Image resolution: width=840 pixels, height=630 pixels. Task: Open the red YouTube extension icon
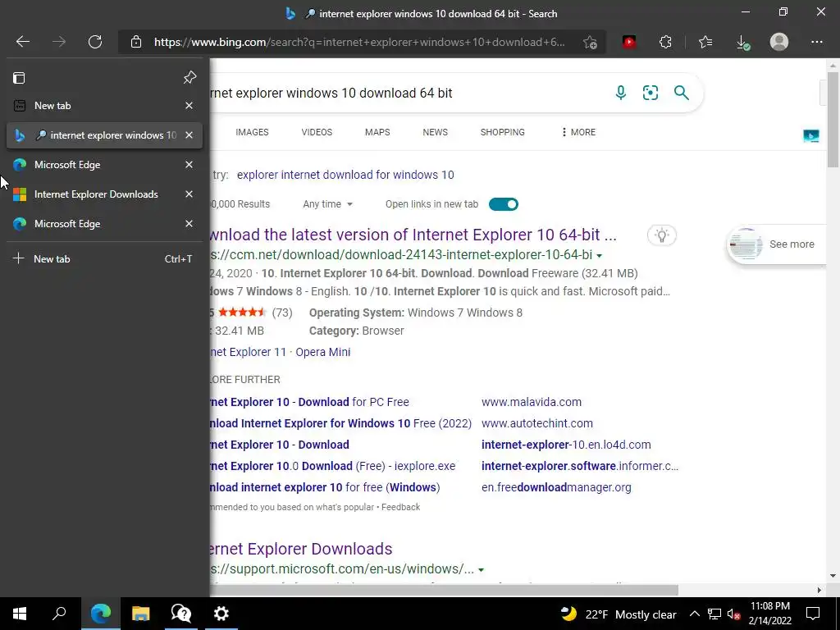(x=629, y=42)
